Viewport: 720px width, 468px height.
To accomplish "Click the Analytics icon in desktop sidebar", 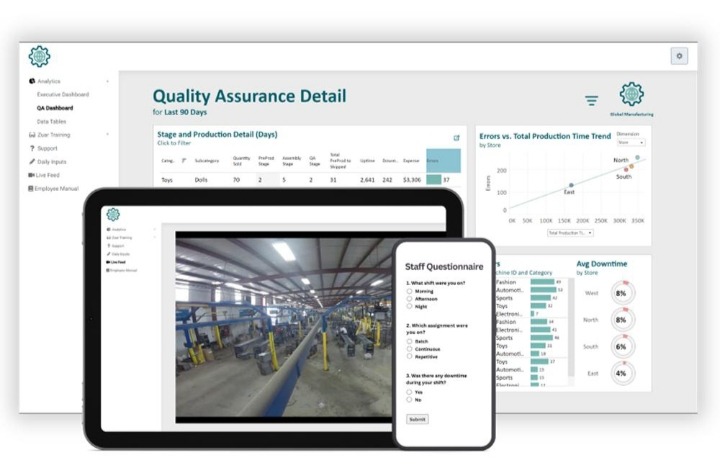I will click(32, 81).
